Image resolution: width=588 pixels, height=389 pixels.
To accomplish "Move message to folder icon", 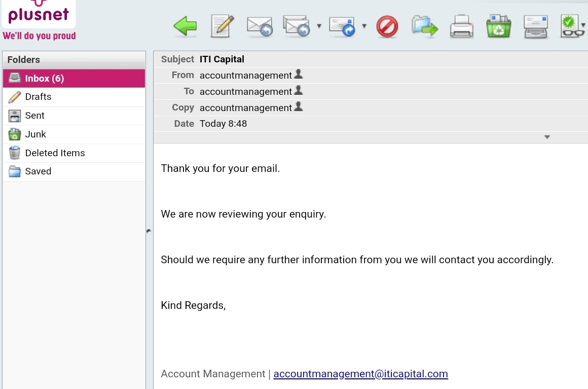I will [424, 26].
